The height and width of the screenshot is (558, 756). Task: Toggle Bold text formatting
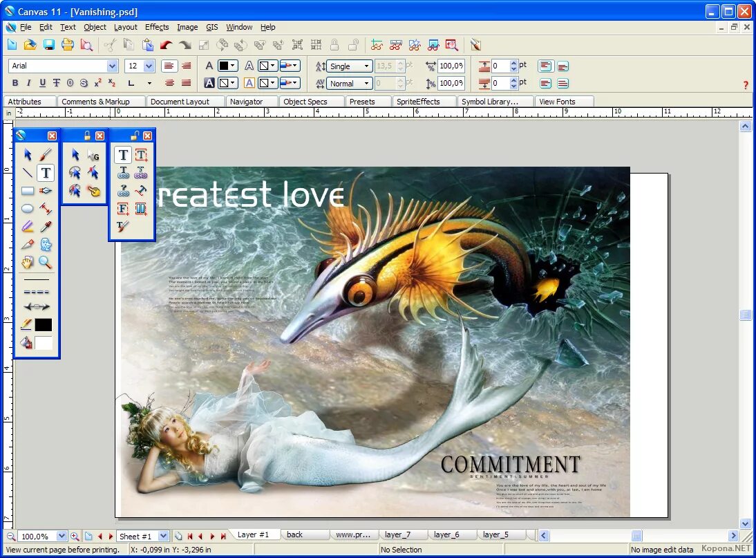15,83
